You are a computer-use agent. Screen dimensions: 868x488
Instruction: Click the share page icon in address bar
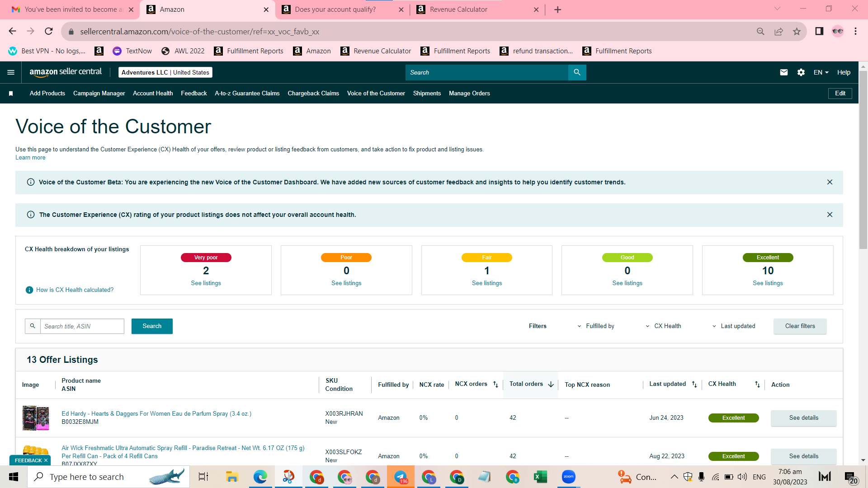[x=778, y=31]
